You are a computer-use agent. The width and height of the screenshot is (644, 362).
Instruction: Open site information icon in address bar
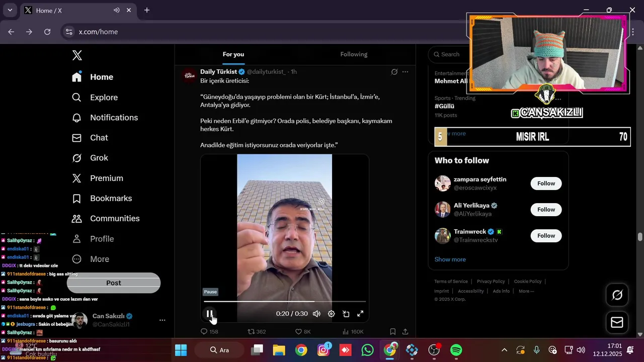(69, 32)
